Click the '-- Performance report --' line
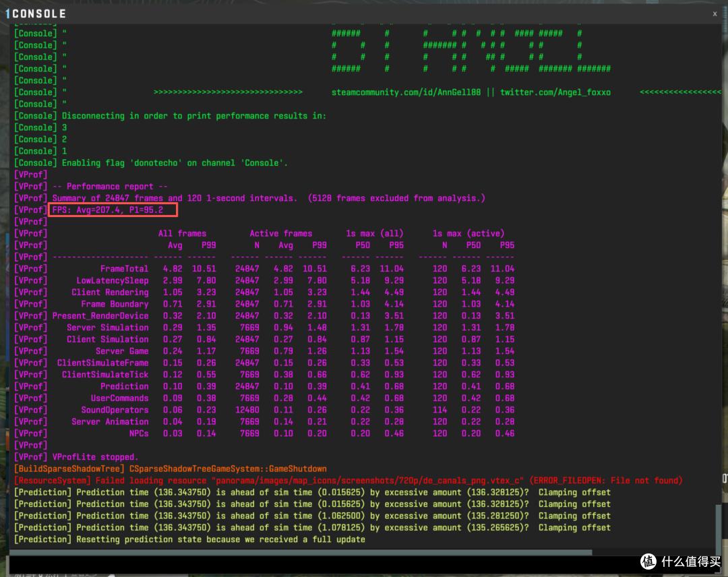The image size is (728, 577). coord(110,187)
